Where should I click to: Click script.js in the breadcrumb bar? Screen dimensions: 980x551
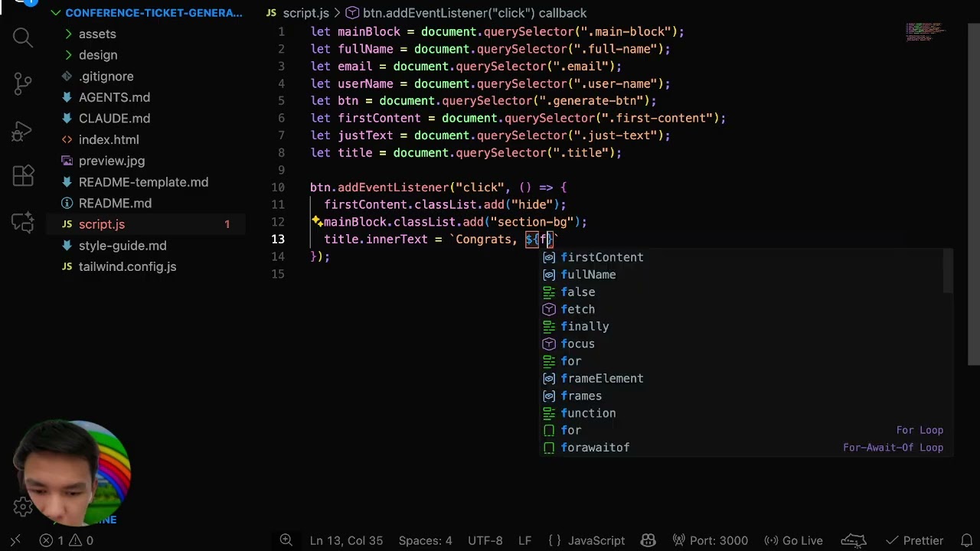[x=298, y=13]
